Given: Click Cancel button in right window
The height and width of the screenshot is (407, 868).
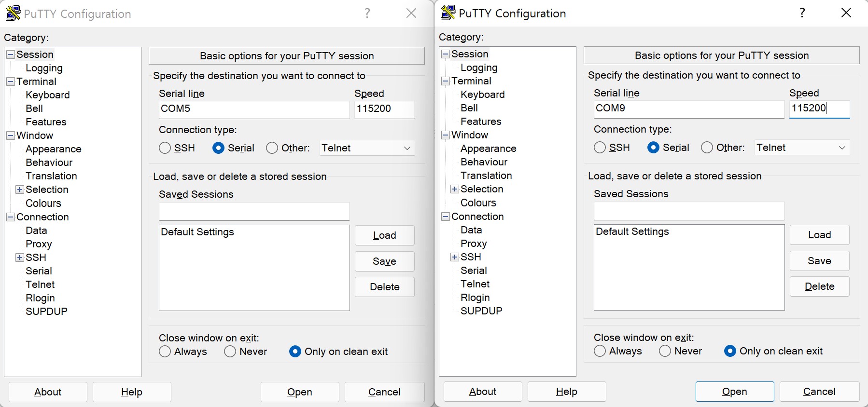Looking at the screenshot, I should (819, 392).
